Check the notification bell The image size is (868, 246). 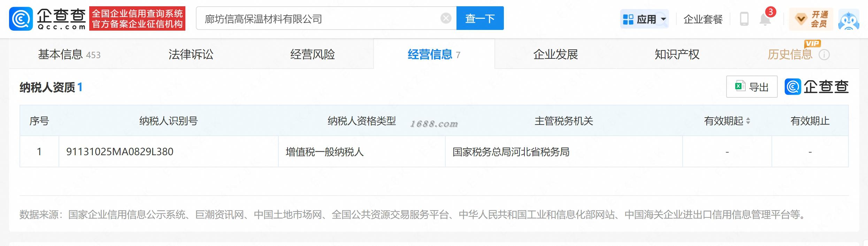coord(765,19)
